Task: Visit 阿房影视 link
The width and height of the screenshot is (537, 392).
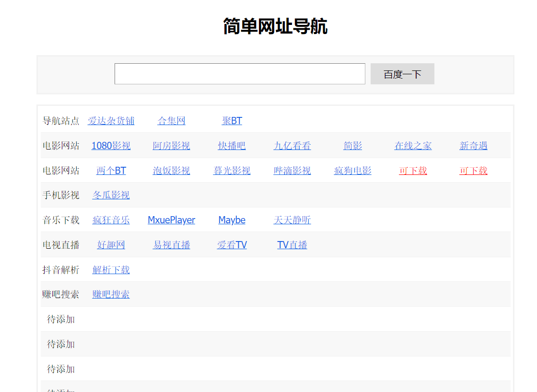Action: pyautogui.click(x=171, y=145)
